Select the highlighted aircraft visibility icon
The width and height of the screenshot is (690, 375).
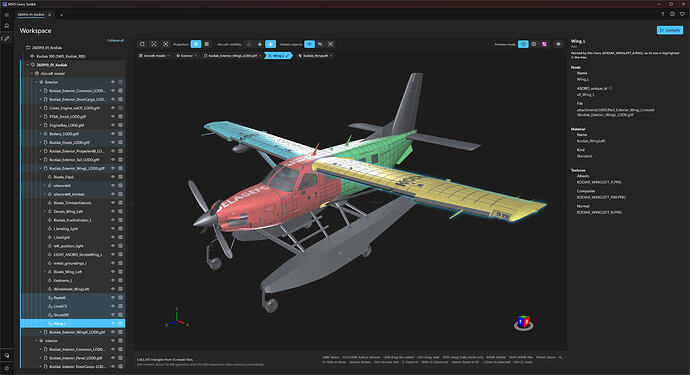coord(271,44)
